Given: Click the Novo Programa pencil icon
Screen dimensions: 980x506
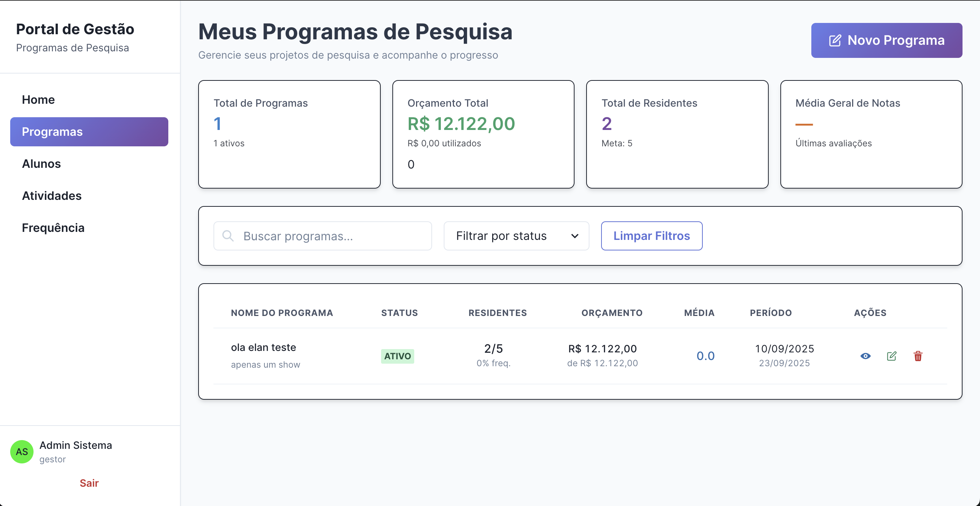Looking at the screenshot, I should 835,40.
